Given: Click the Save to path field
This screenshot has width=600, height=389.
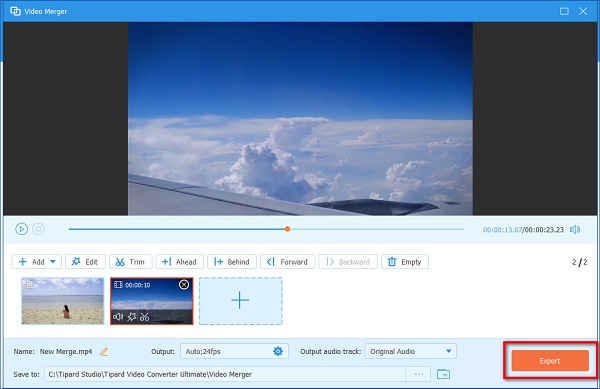Looking at the screenshot, I should point(225,374).
